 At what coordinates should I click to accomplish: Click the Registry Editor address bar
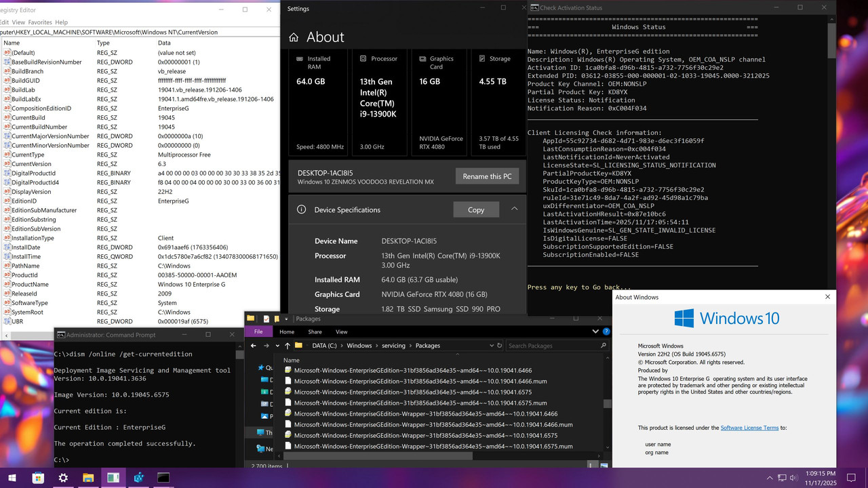pyautogui.click(x=140, y=32)
